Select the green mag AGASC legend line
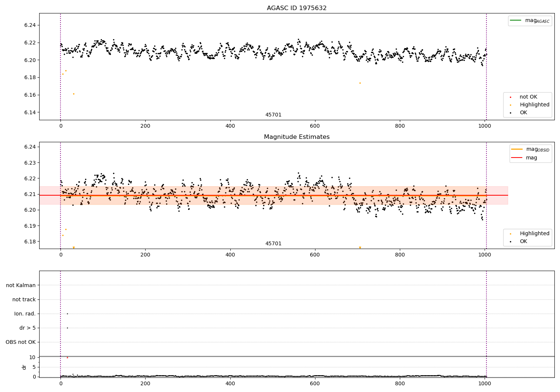This screenshot has height=392, width=560. click(516, 20)
